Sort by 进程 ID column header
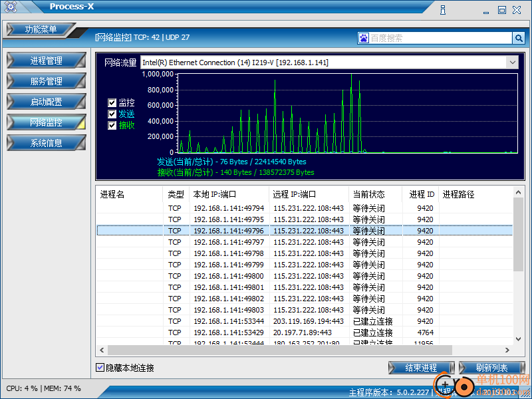 pos(420,194)
